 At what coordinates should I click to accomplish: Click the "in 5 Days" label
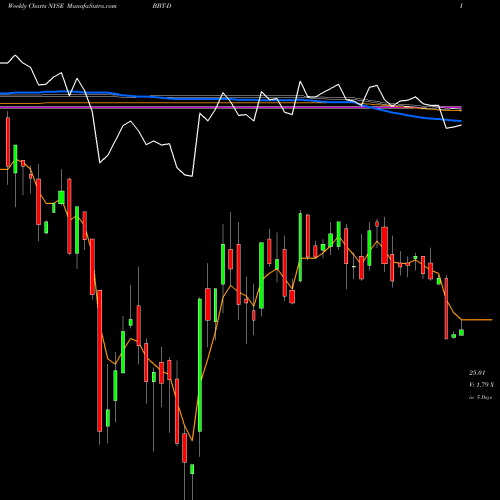[x=480, y=397]
